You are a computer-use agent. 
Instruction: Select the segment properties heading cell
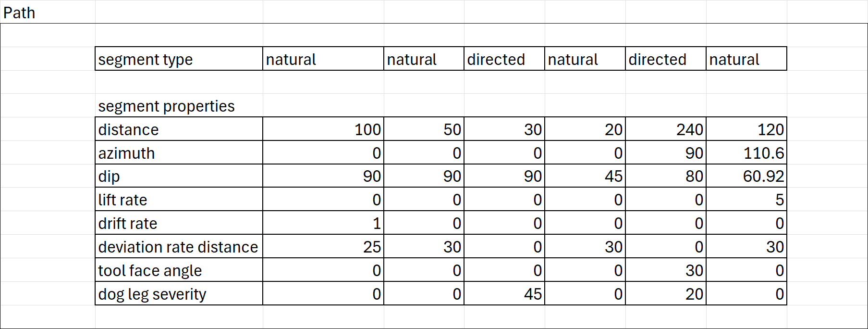(x=179, y=105)
